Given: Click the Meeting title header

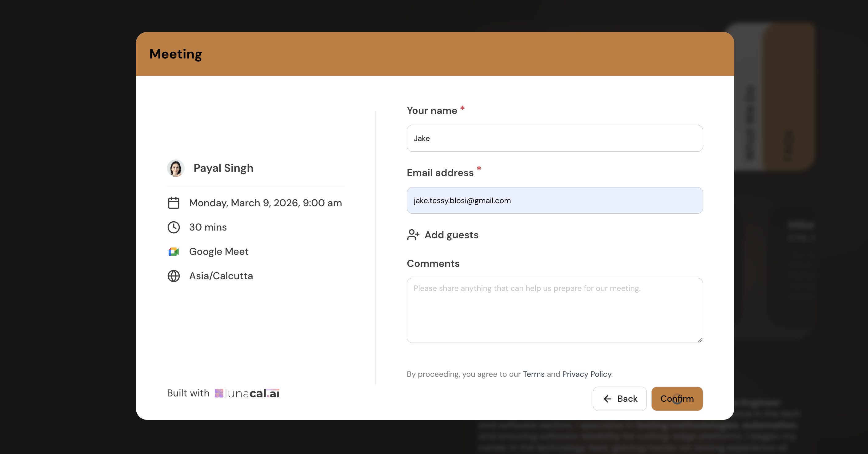Looking at the screenshot, I should pos(176,54).
